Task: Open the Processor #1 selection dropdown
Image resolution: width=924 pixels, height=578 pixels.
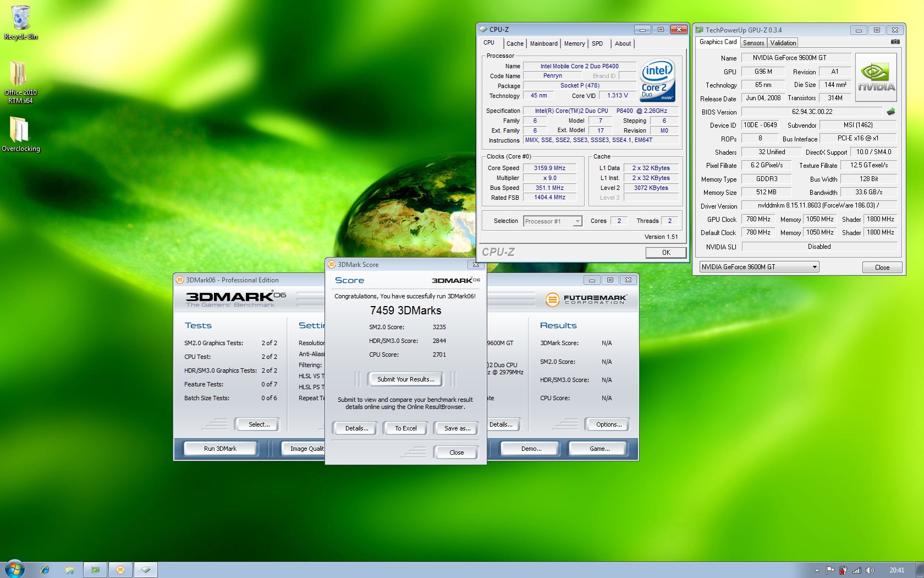Action: (552, 221)
